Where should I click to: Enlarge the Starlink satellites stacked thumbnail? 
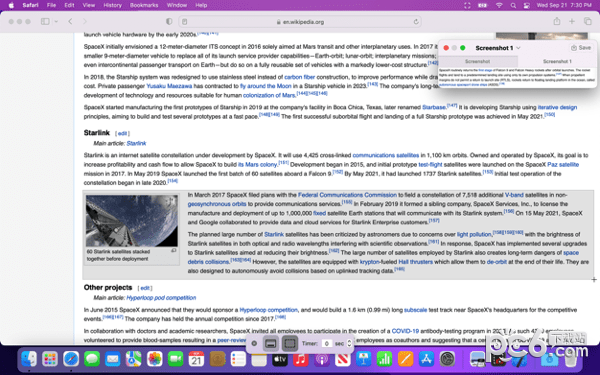[x=132, y=221]
